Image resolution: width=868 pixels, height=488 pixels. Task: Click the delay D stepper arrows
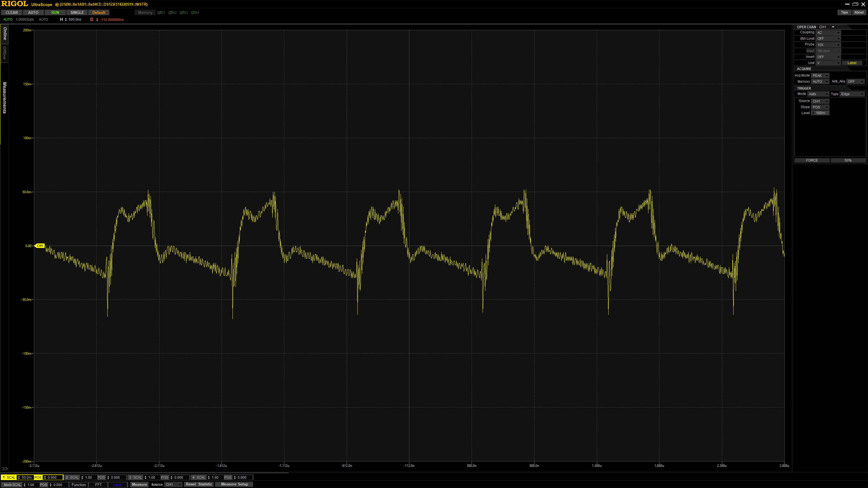[97, 19]
